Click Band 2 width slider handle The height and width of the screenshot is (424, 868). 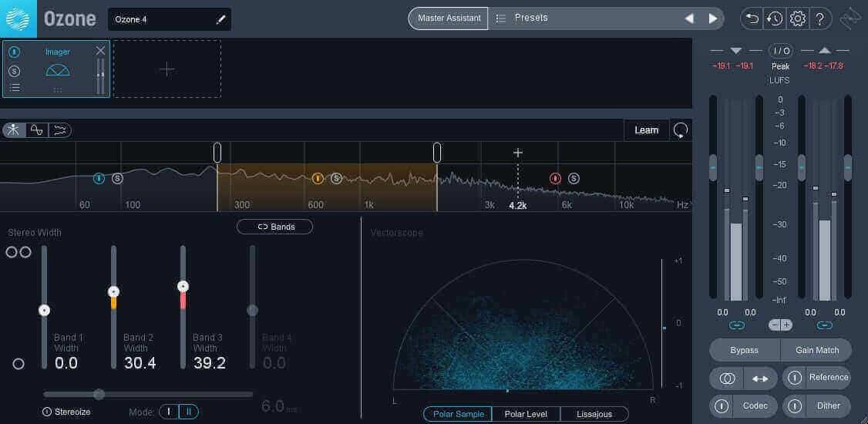(x=113, y=291)
